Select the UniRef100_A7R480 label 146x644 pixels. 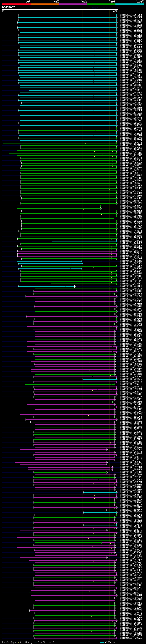[131, 80]
